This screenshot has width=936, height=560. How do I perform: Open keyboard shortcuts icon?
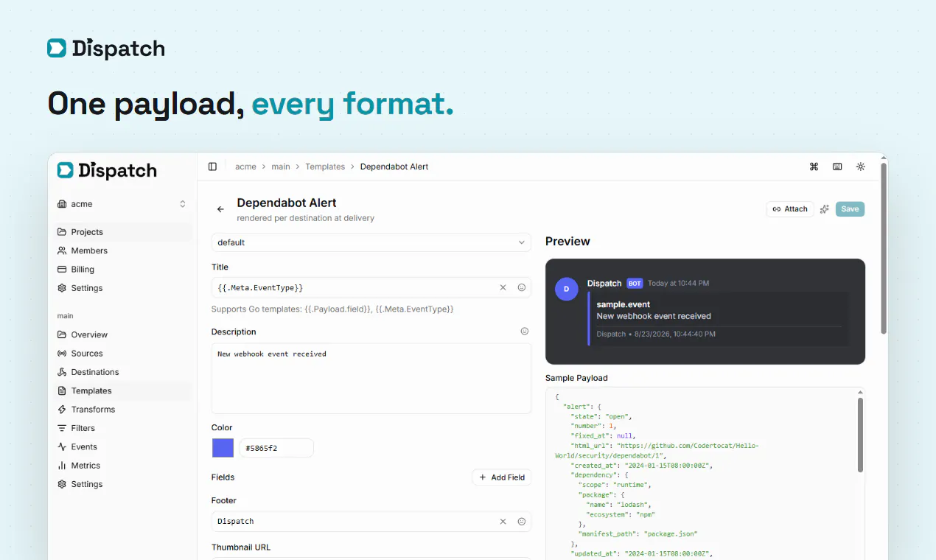[837, 167]
